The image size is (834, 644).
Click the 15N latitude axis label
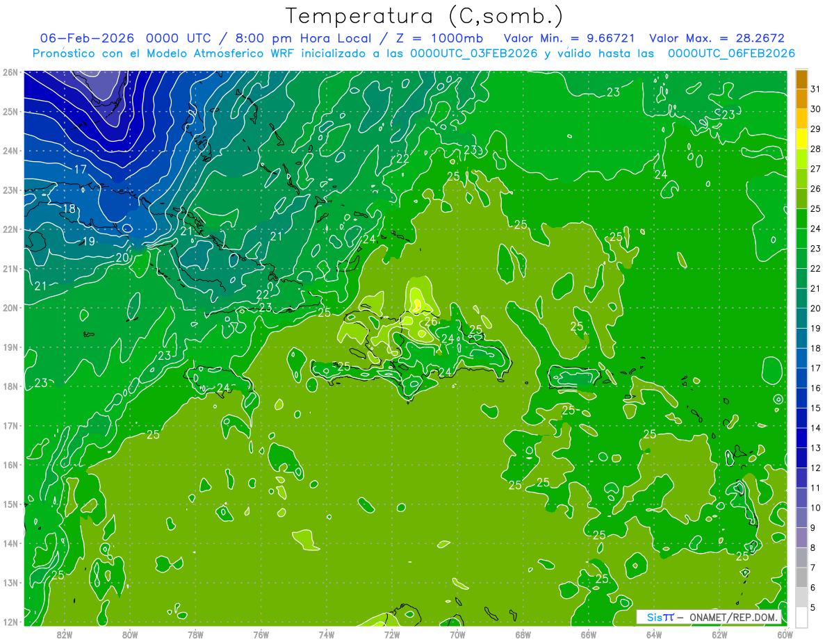pyautogui.click(x=10, y=504)
